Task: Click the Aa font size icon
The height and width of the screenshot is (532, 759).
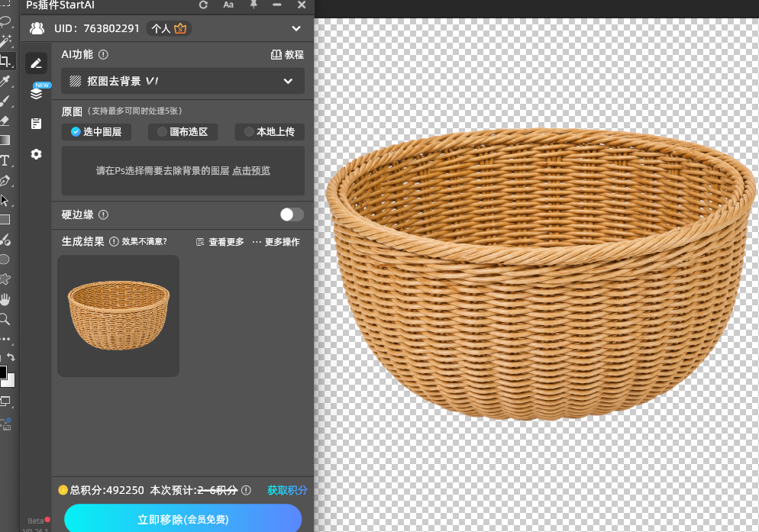Action: 228,5
